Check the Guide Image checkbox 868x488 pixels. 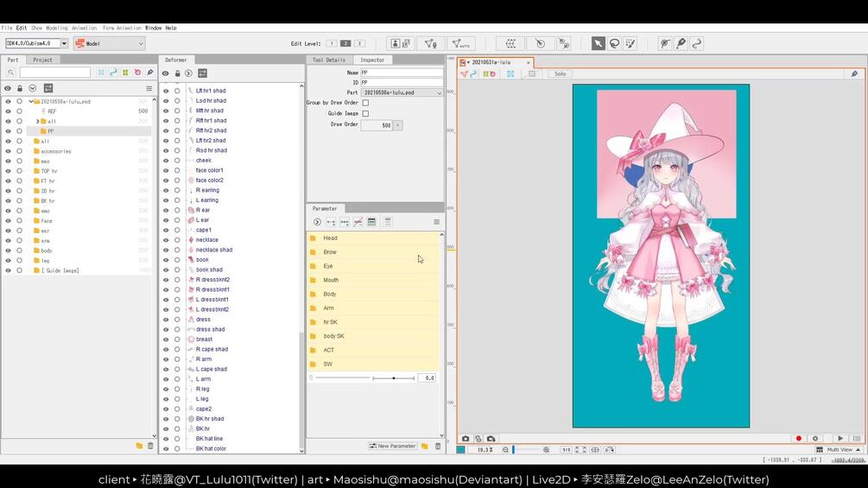[x=365, y=113]
